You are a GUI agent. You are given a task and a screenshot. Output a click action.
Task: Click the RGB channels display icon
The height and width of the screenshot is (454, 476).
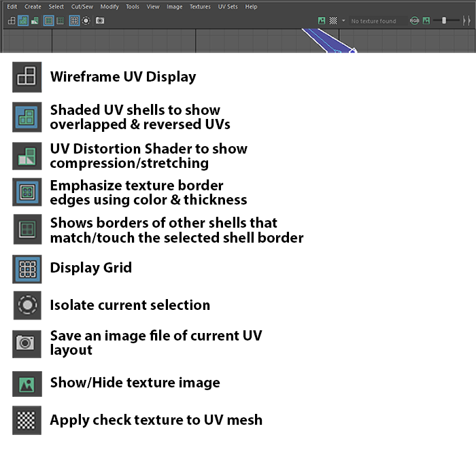[x=415, y=21]
